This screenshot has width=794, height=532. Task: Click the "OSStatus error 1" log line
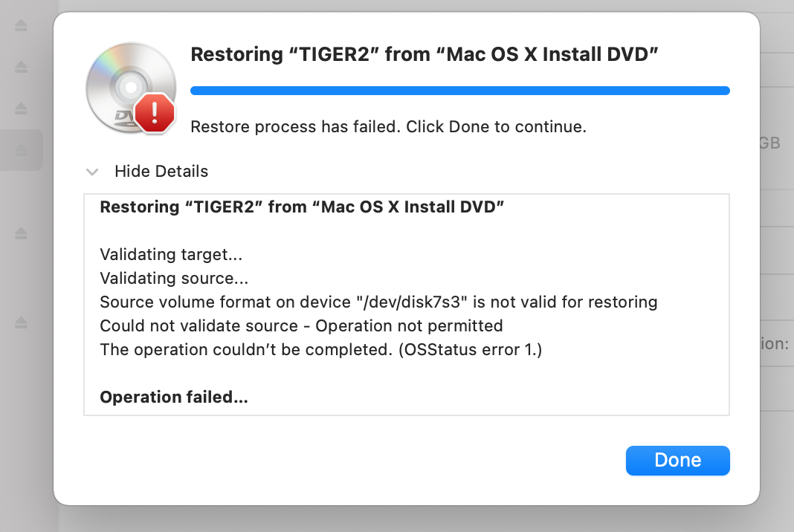(x=321, y=349)
